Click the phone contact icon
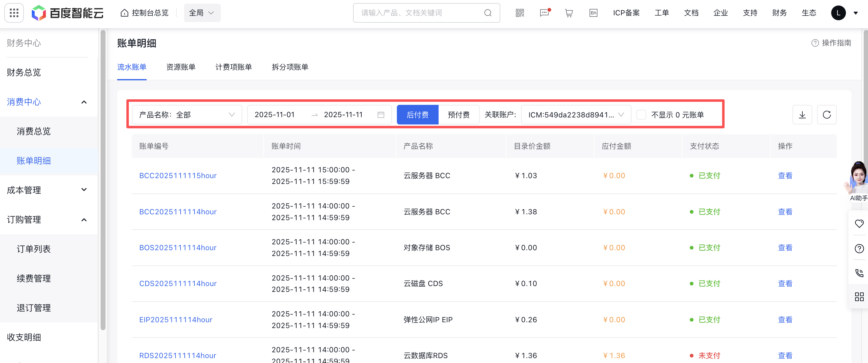The height and width of the screenshot is (363, 868). click(859, 273)
